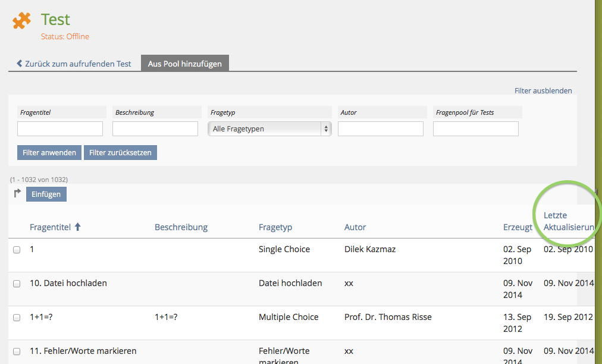
Task: Toggle checkbox for 11. Fehler/Worte markieren
Action: [x=17, y=352]
